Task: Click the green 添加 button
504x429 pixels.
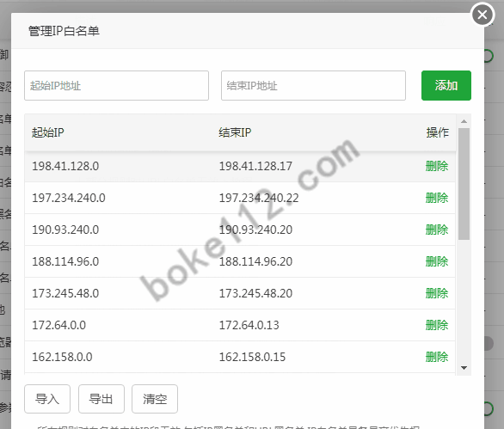Action: (x=446, y=85)
